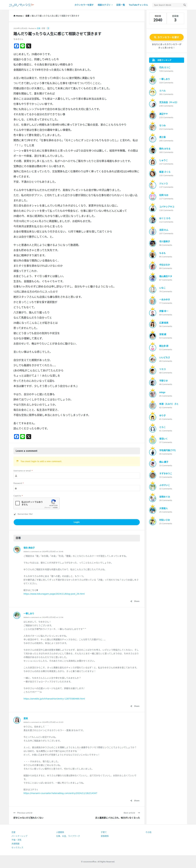This screenshot has height=868, width=196.
Task: Open footer category 人間関係
Action: [60, 832]
